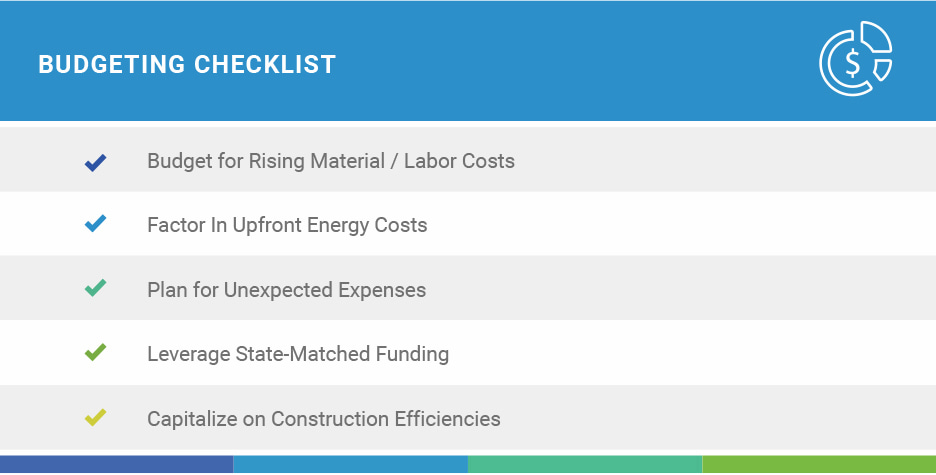This screenshot has width=936, height=475.
Task: Select Plan for Unexpected Expenses item
Action: point(287,290)
